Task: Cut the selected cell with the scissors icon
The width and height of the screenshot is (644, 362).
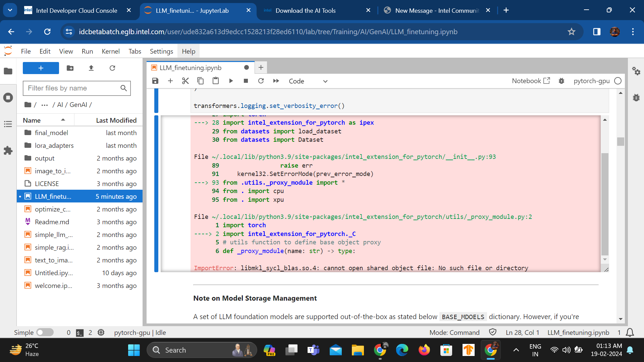Action: [x=185, y=81]
